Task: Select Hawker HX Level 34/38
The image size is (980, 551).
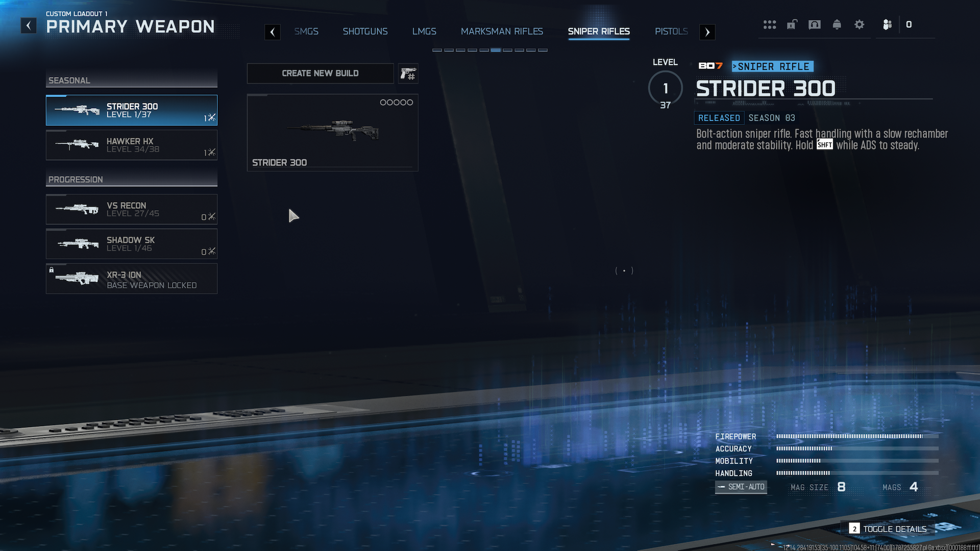Action: (x=132, y=145)
